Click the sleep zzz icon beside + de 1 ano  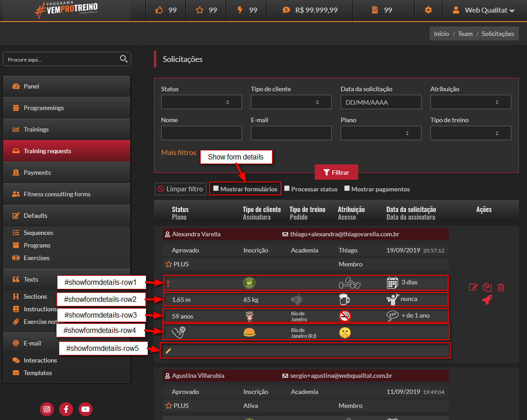pos(392,316)
